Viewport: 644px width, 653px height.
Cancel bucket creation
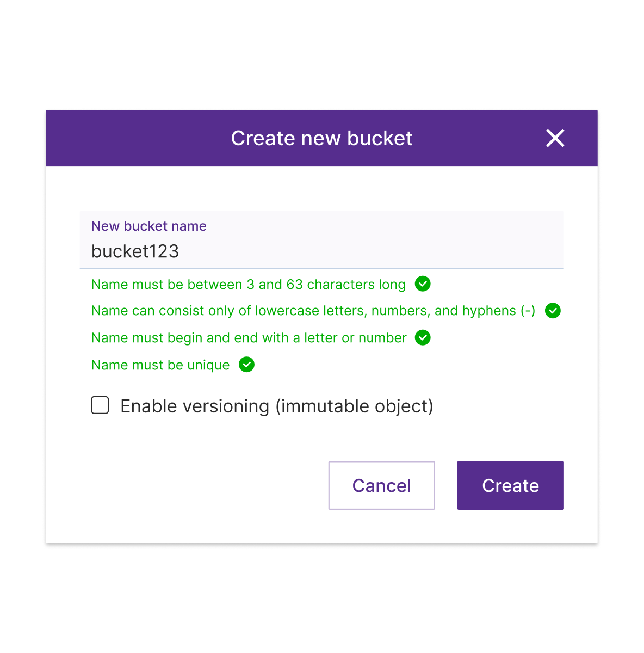point(382,485)
